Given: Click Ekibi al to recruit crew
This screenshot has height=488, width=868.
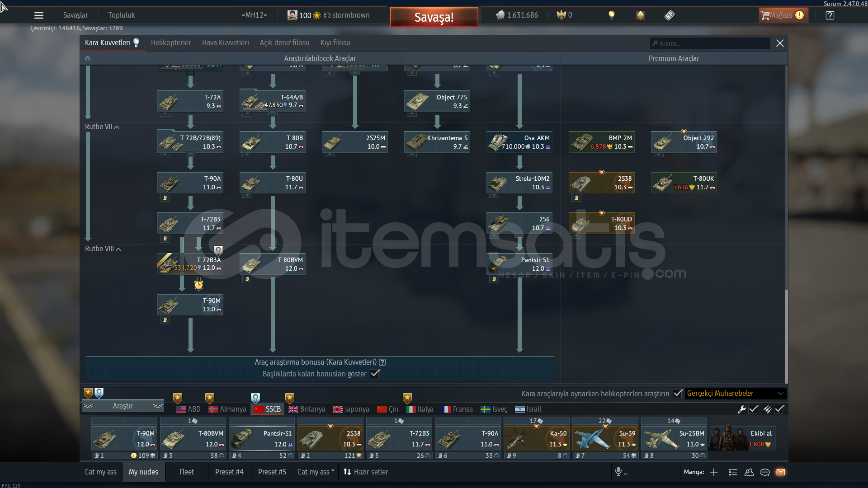Looking at the screenshot, I should click(x=743, y=438).
